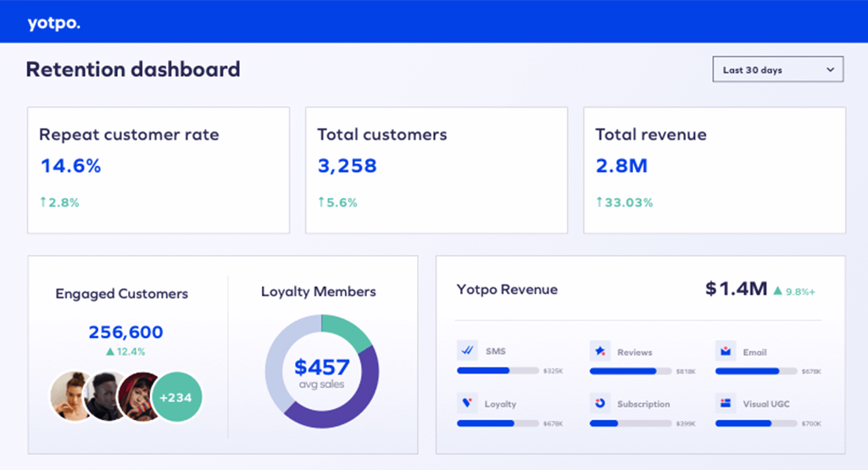Click the Subscription channel icon
The height and width of the screenshot is (470, 868).
point(599,402)
